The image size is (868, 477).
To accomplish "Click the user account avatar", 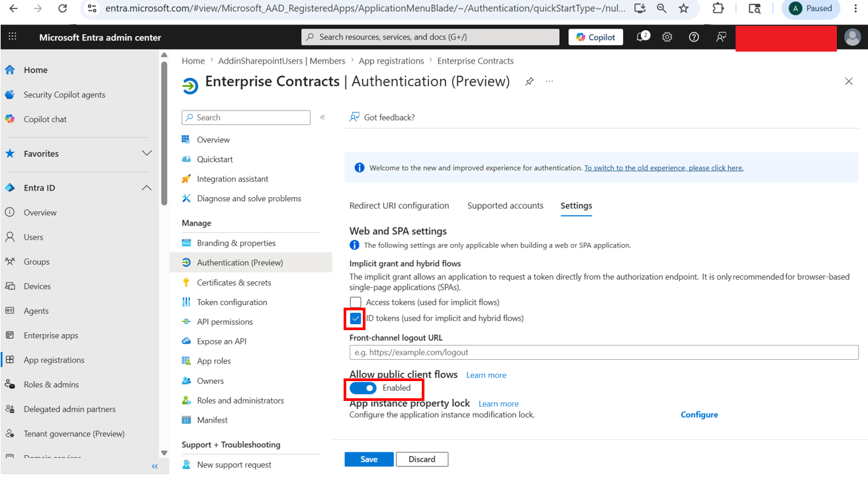I will coord(853,37).
